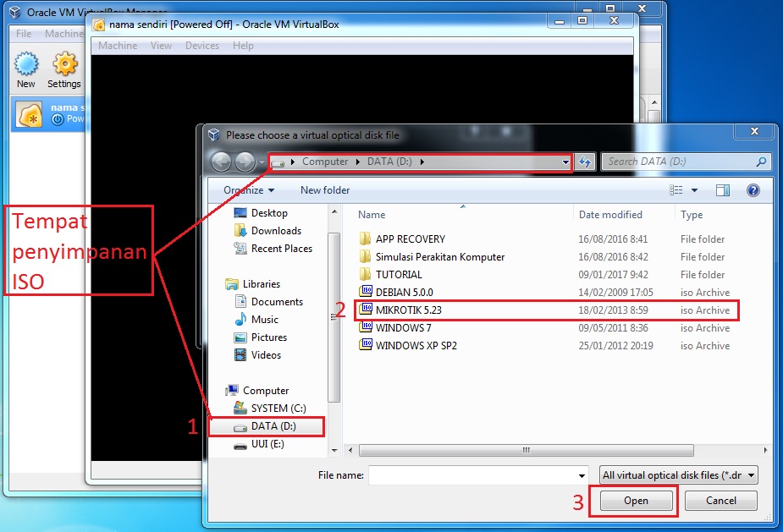This screenshot has width=783, height=532.
Task: Click the WINDOWS XP SP2 ISO icon
Action: [x=366, y=345]
